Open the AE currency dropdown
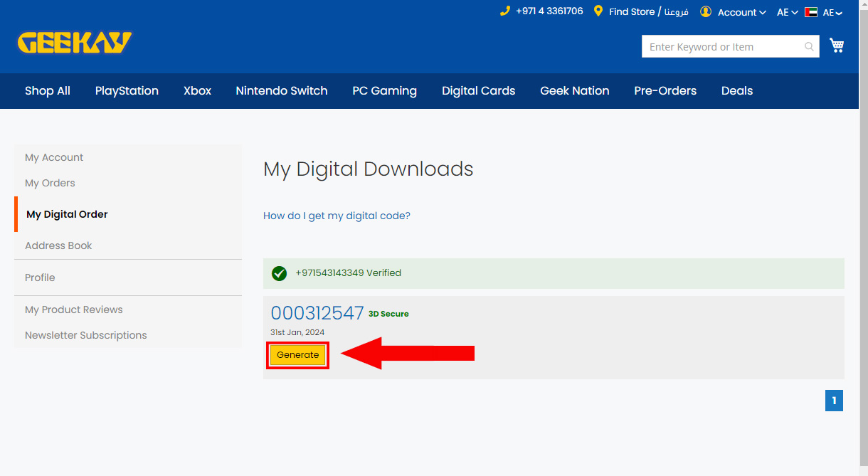The height and width of the screenshot is (476, 868). 788,12
